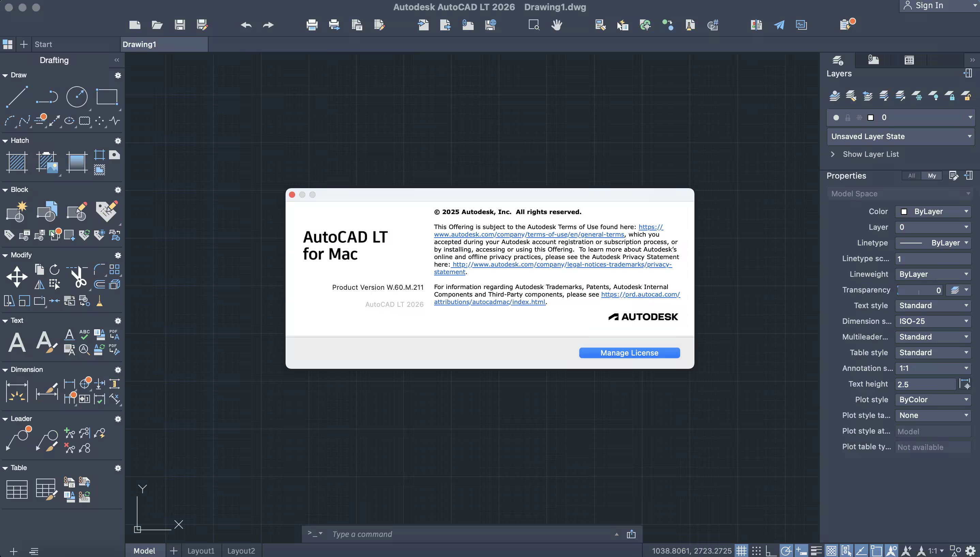Click the Save toolbar icon
Viewport: 980px width, 557px height.
[x=180, y=25]
